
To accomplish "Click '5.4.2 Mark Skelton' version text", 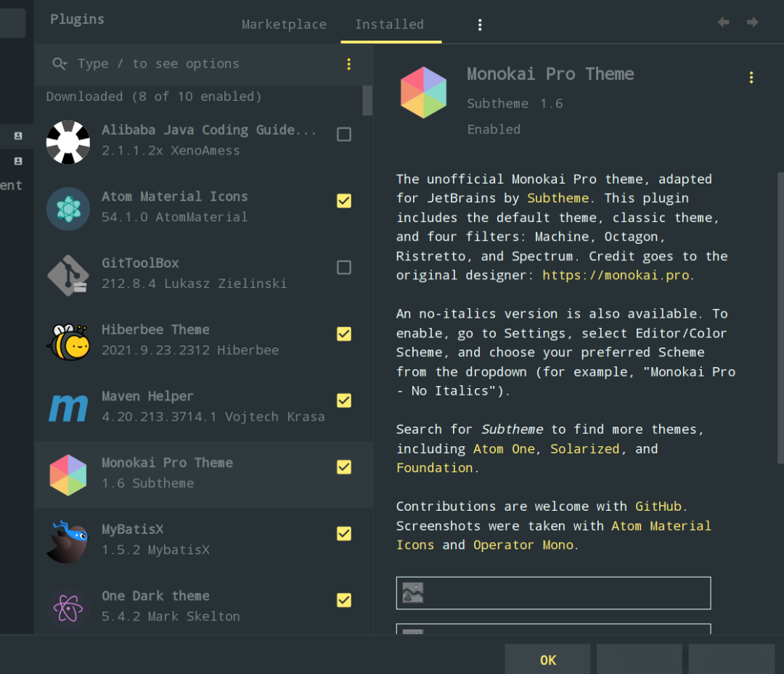I will pos(171,617).
